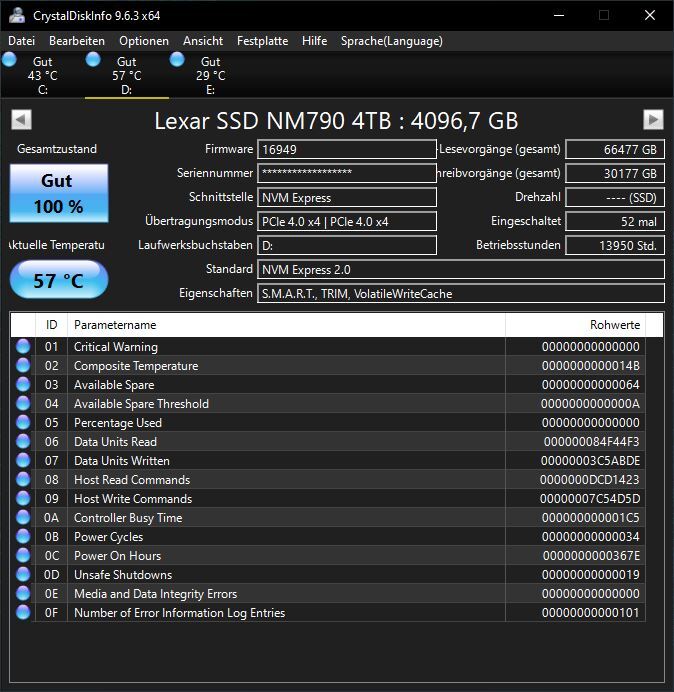
Task: Click status orb of Available Spare Threshold
Action: (23, 403)
